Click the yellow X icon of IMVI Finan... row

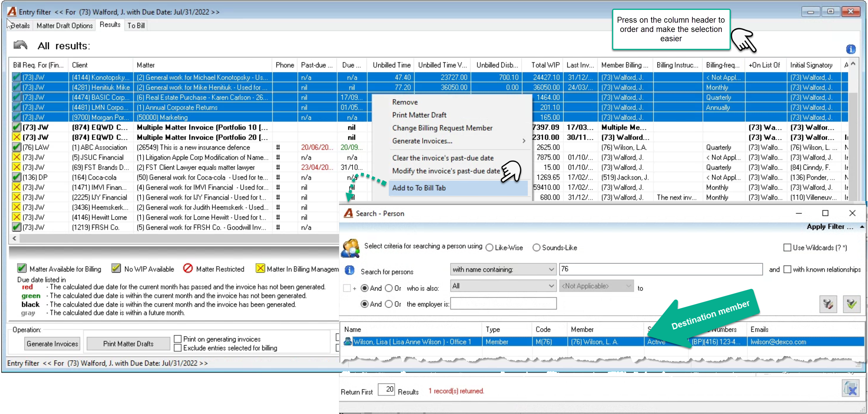coord(16,187)
